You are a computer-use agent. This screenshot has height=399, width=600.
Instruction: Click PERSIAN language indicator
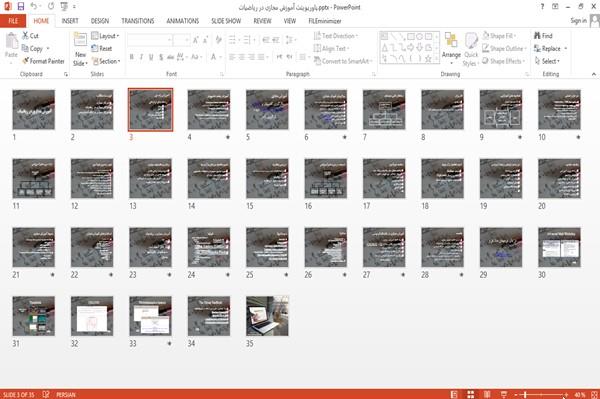click(66, 394)
